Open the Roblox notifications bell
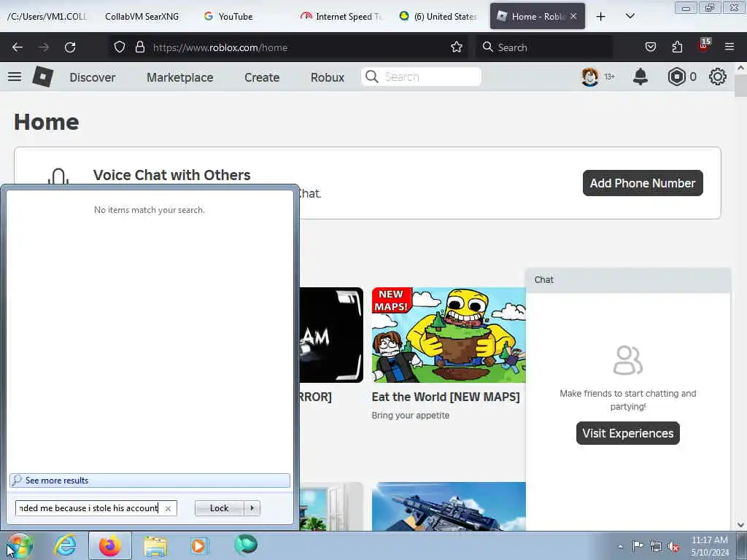Screen dimensions: 747x560 (640, 77)
